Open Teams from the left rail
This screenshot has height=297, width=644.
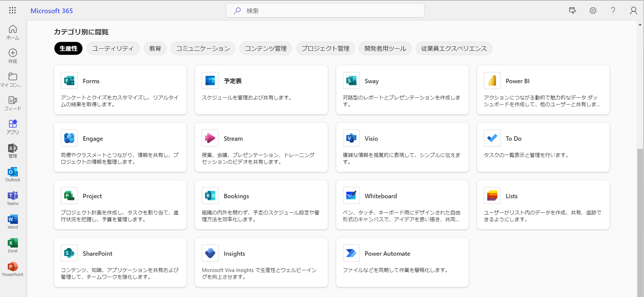13,198
